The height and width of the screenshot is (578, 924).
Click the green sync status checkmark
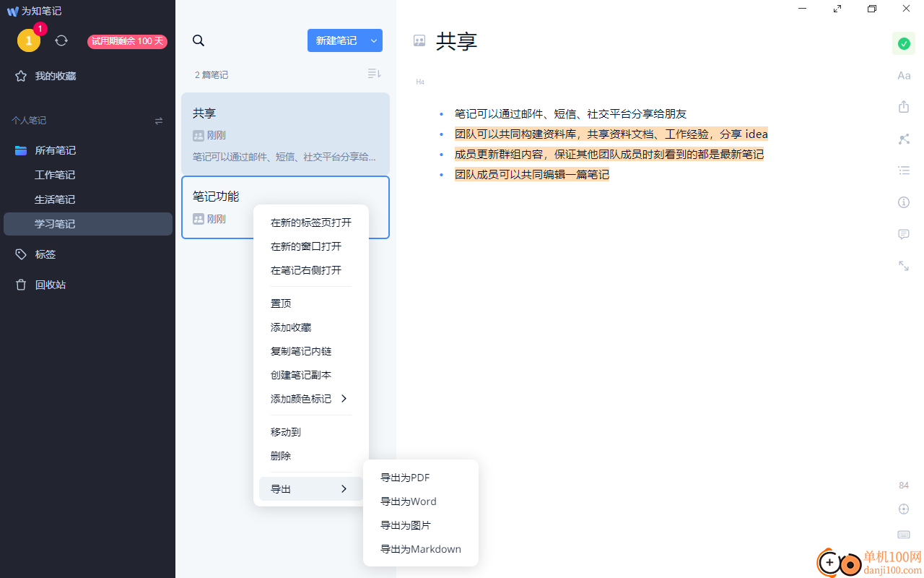click(x=904, y=43)
